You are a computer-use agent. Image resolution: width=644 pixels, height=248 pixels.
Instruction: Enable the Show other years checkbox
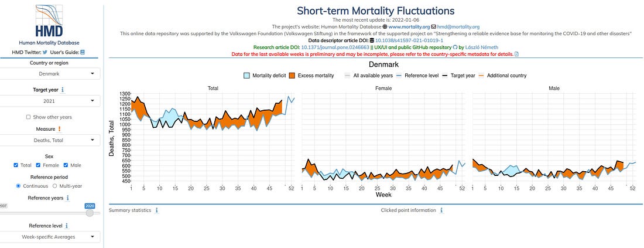[28, 117]
